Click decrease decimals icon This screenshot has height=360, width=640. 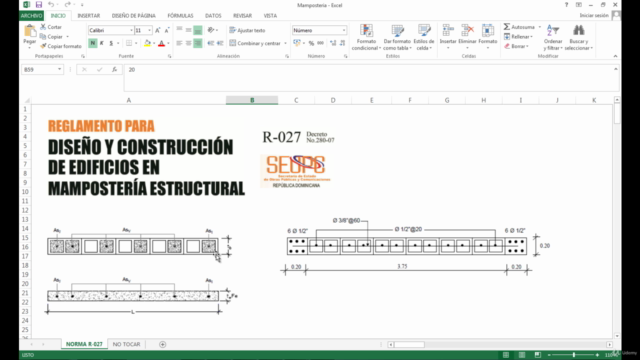342,43
